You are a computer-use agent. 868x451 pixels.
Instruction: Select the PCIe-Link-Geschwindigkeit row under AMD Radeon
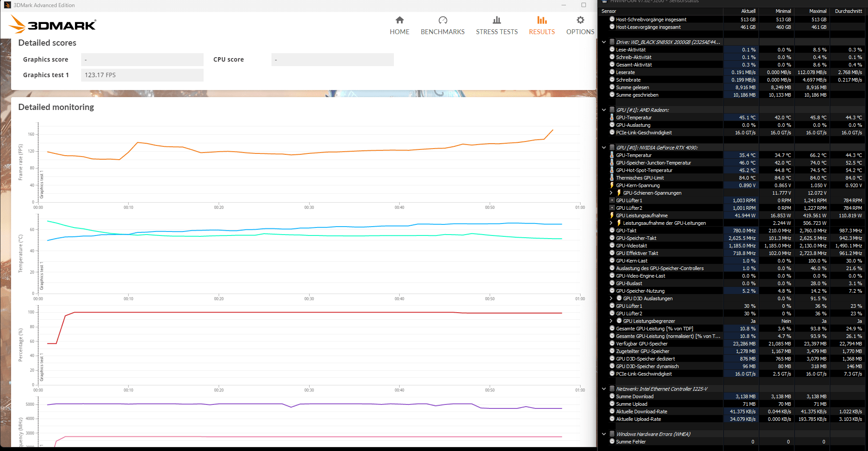click(x=733, y=133)
